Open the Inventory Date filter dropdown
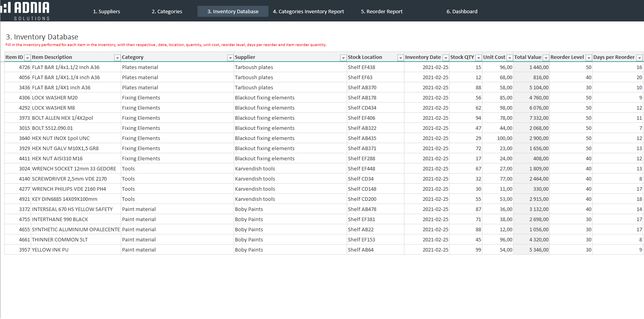Image resolution: width=644 pixels, height=319 pixels. pos(446,58)
